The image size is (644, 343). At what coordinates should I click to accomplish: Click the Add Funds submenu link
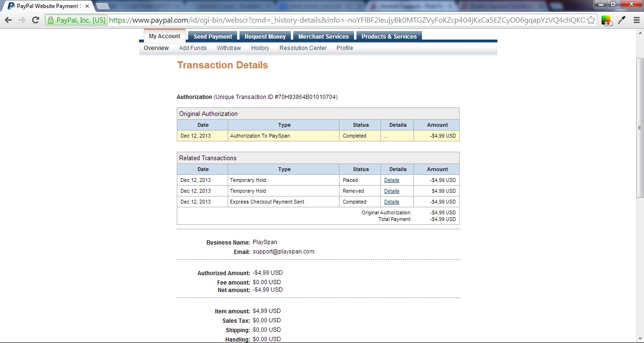coord(193,48)
